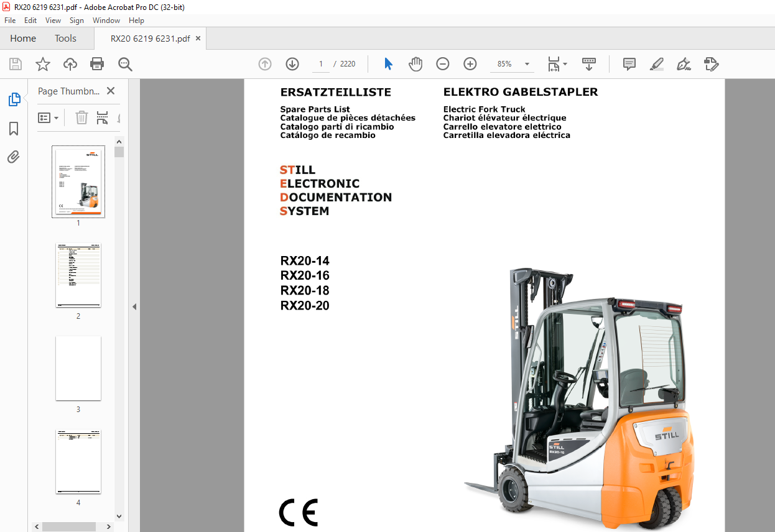Open the Edit menu
The image size is (775, 532).
(x=30, y=21)
